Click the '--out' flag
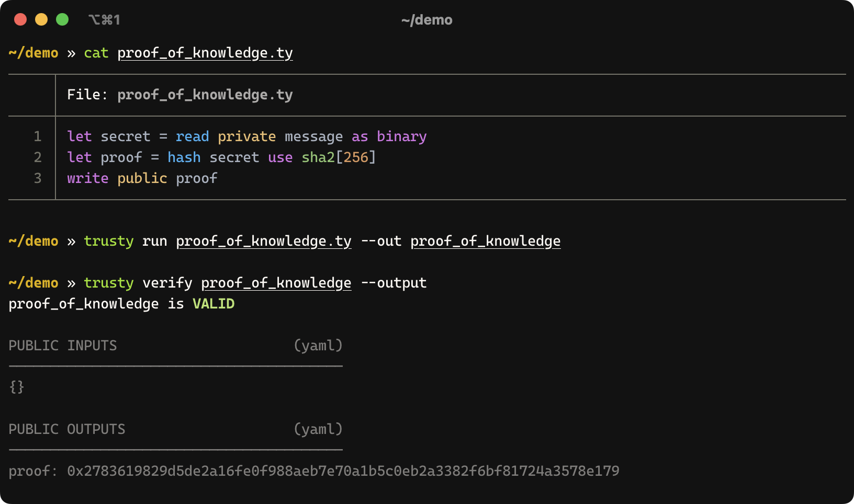This screenshot has width=854, height=504. click(381, 241)
